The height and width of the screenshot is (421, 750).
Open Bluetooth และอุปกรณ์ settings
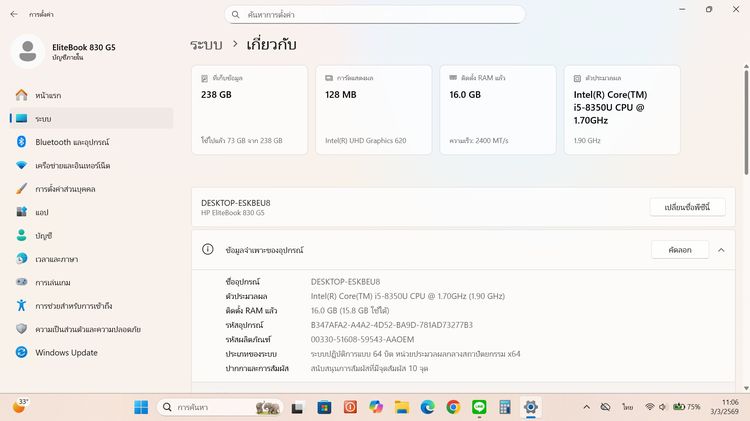coord(91,142)
